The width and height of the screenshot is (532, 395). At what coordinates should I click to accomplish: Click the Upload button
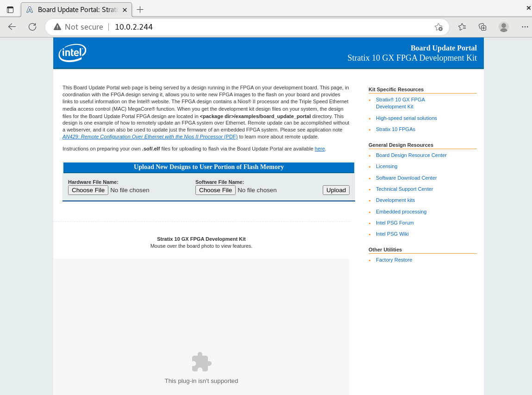coord(336,190)
